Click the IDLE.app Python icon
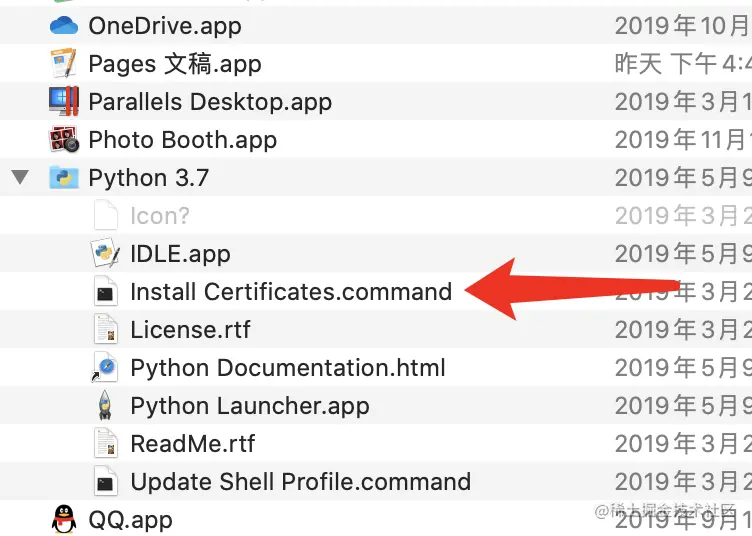This screenshot has height=536, width=752. pyautogui.click(x=105, y=253)
